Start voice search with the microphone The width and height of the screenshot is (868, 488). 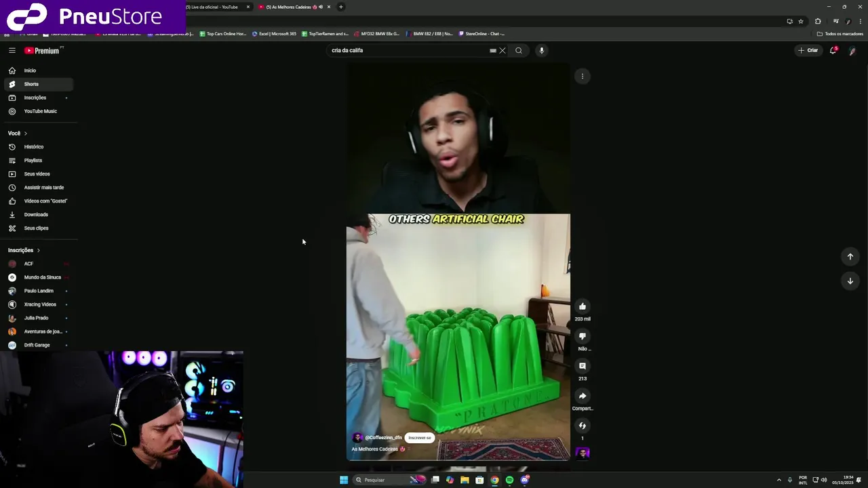(541, 50)
